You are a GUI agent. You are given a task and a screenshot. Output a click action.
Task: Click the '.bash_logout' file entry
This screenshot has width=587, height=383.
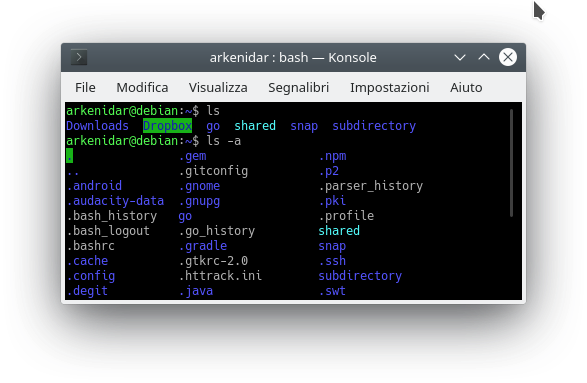[108, 231]
